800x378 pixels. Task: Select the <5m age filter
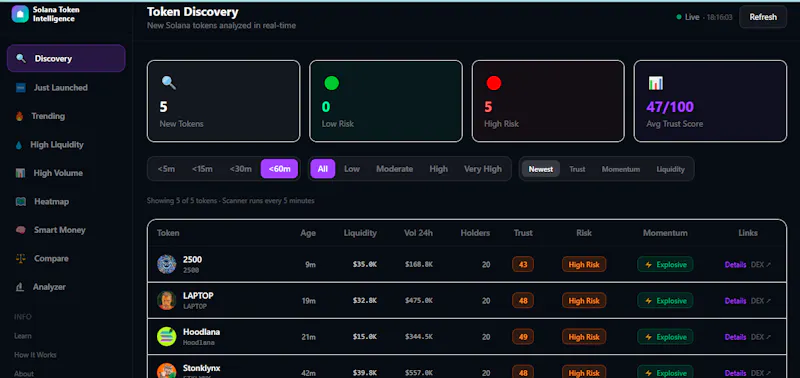pos(166,169)
